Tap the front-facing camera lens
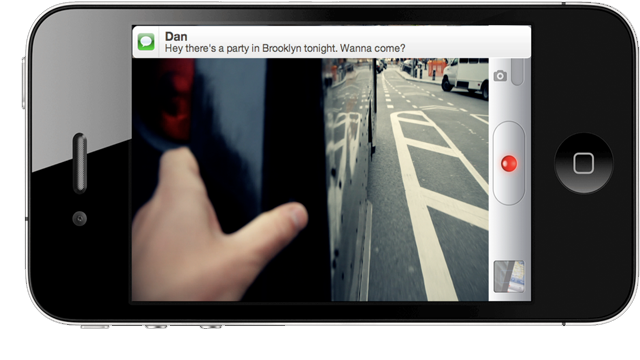This screenshot has height=360, width=640. pos(80,219)
